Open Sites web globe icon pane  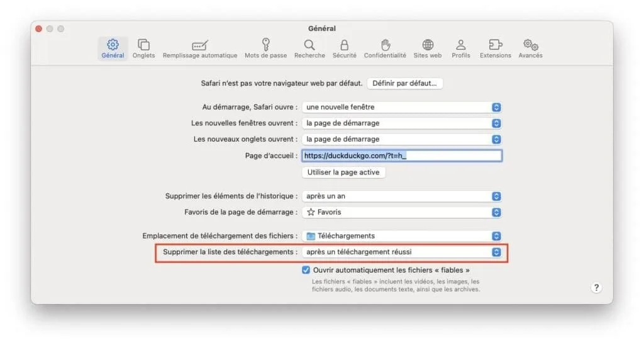428,48
